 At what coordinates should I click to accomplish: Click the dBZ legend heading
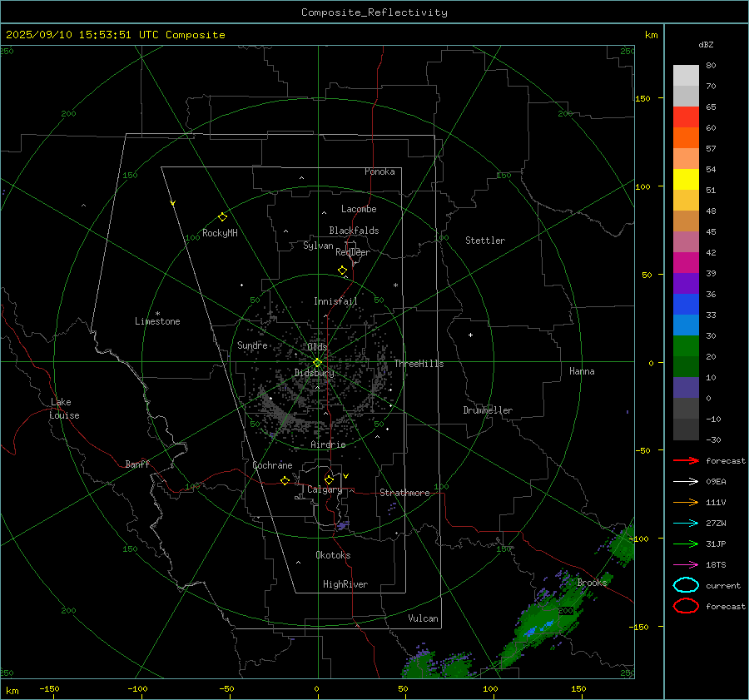[x=706, y=44]
